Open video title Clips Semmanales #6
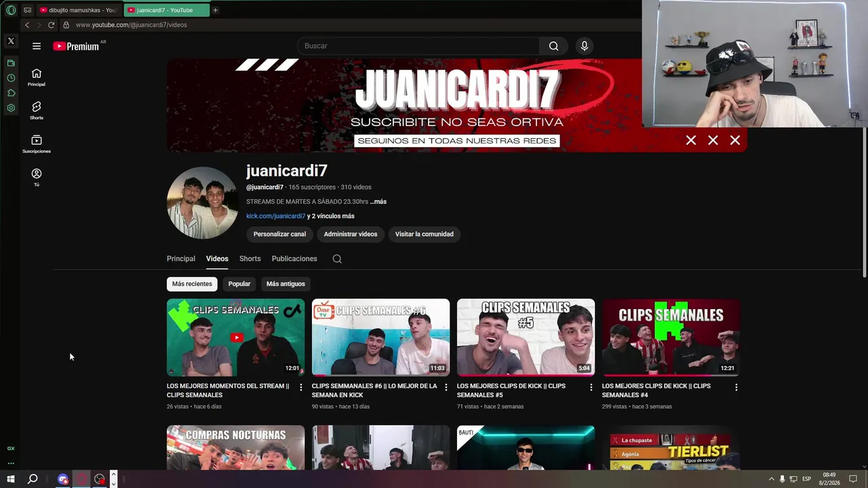The width and height of the screenshot is (868, 488). 374,390
